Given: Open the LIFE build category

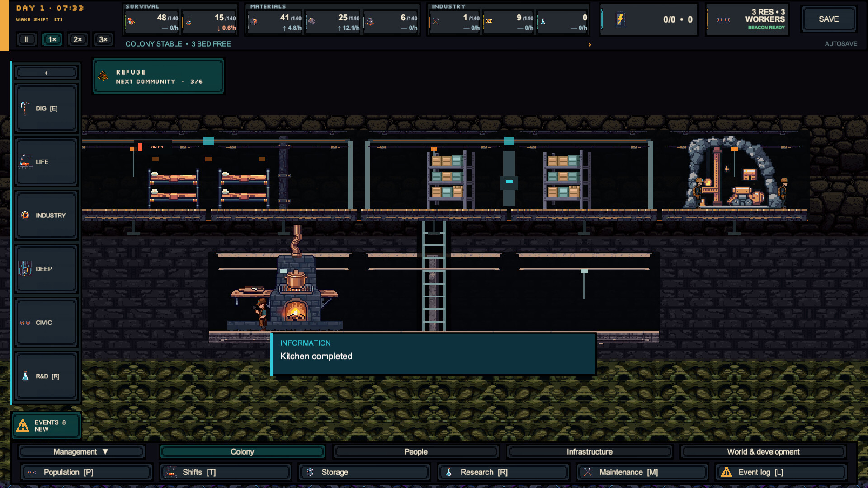Looking at the screenshot, I should click(x=46, y=162).
